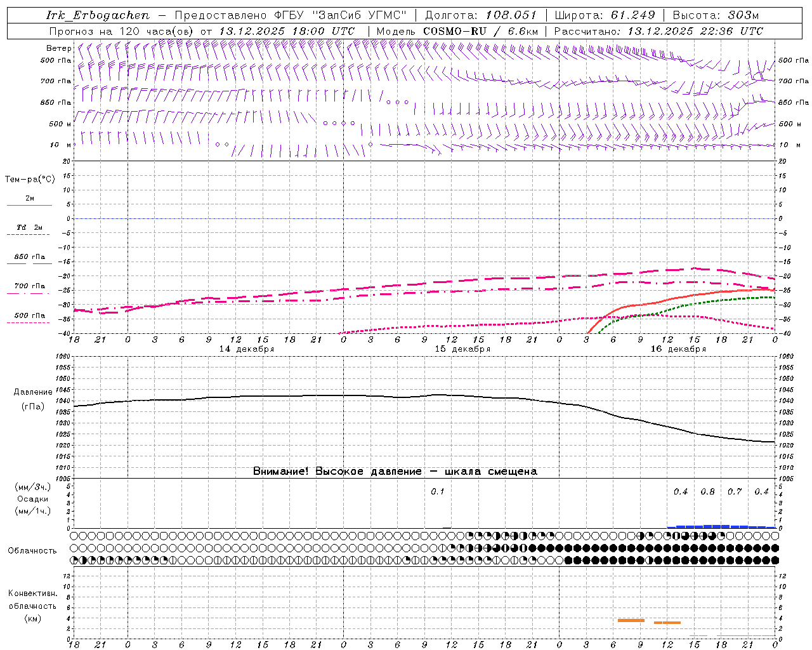Click the warning 'Внимание! Высокое давление — шкала смещена'
This screenshot has height=650, width=812.
point(395,472)
